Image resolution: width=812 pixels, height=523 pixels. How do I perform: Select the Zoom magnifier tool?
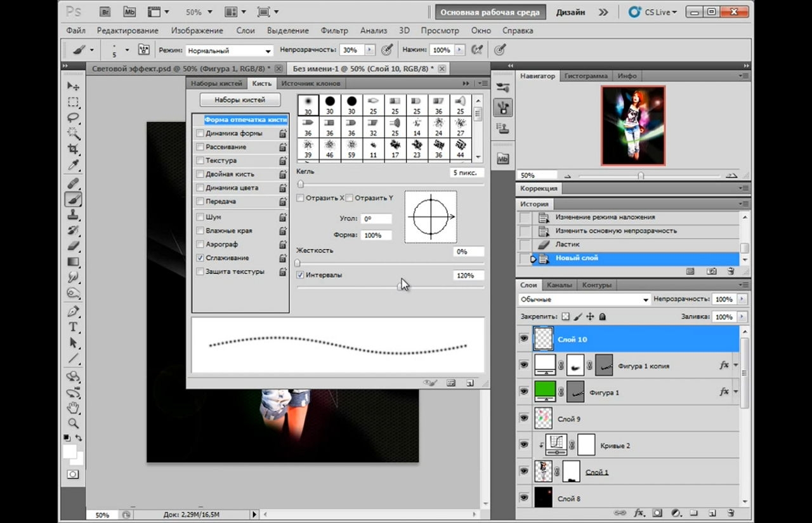coord(74,423)
